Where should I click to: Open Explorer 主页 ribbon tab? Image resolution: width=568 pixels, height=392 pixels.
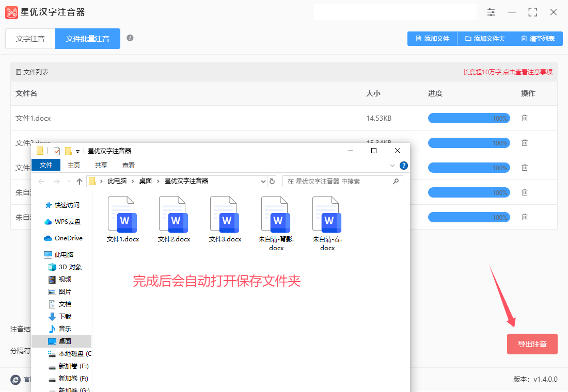(74, 166)
